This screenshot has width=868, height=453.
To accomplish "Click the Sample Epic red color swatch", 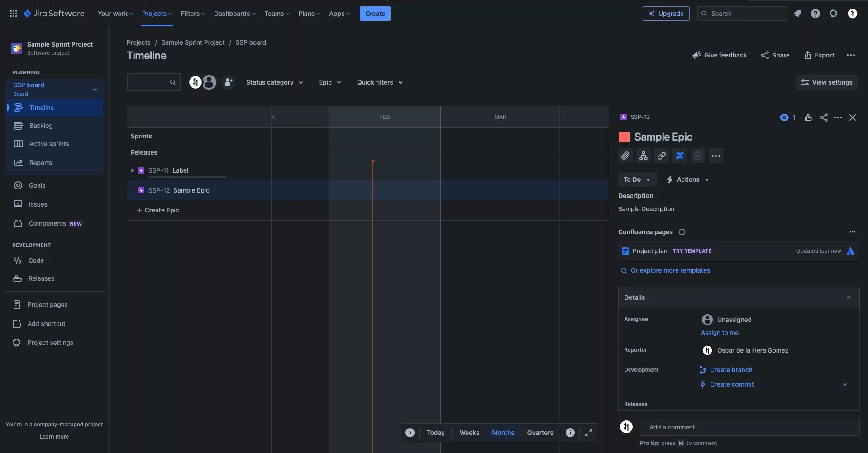I will pos(624,137).
